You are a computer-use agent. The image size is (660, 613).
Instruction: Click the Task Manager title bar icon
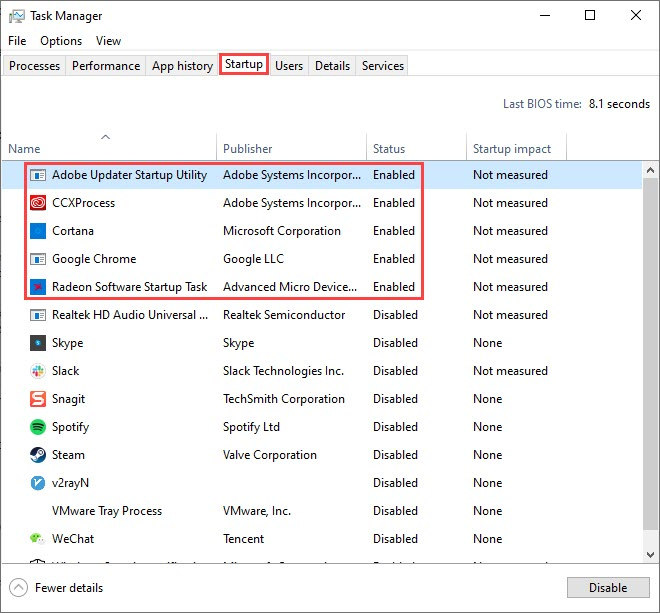click(x=17, y=16)
